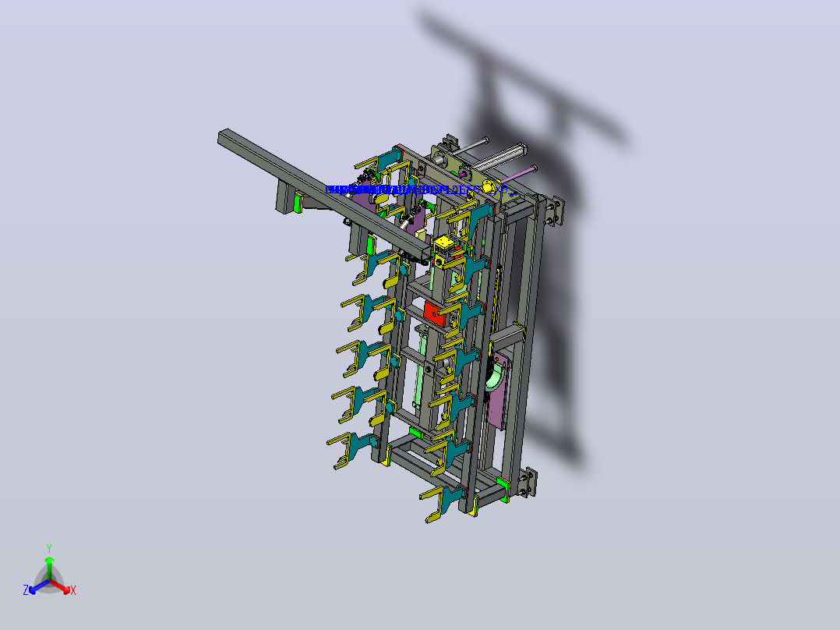The image size is (840, 630).
Task: Click the red X axis arrow of the triad
Action: click(62, 586)
